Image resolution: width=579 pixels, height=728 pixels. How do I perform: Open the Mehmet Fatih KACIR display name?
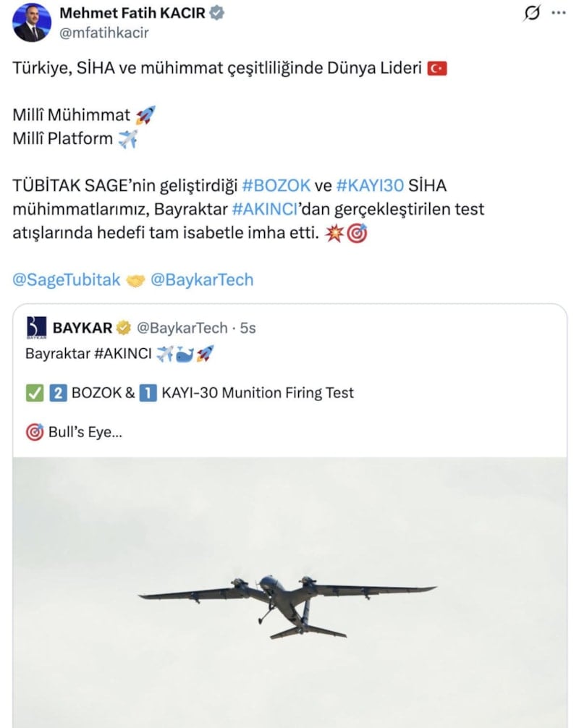pos(130,13)
